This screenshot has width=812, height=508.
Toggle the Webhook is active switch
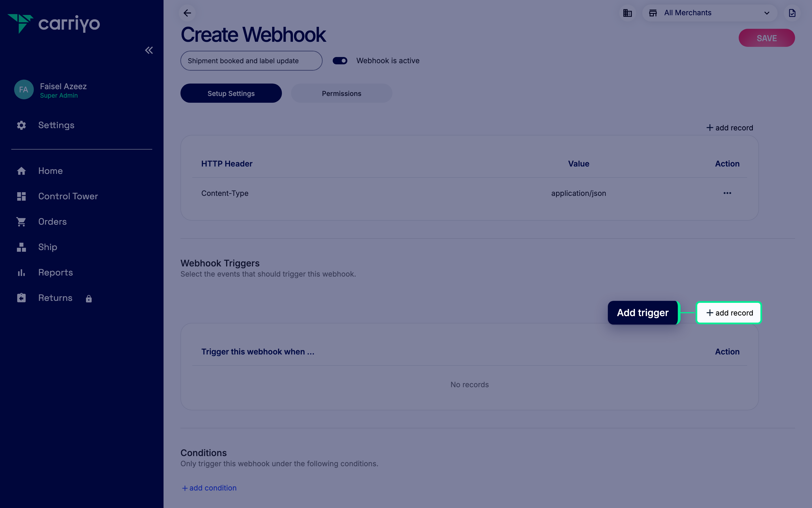coord(340,61)
